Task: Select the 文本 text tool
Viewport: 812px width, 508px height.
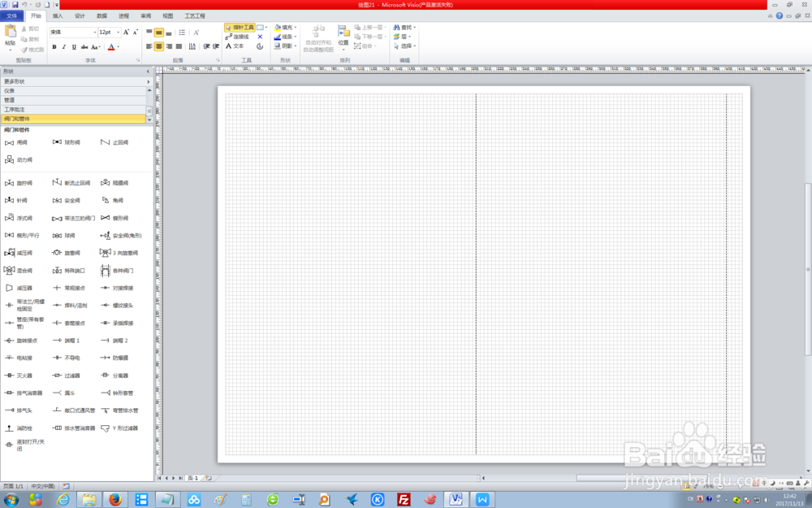Action: [235, 46]
